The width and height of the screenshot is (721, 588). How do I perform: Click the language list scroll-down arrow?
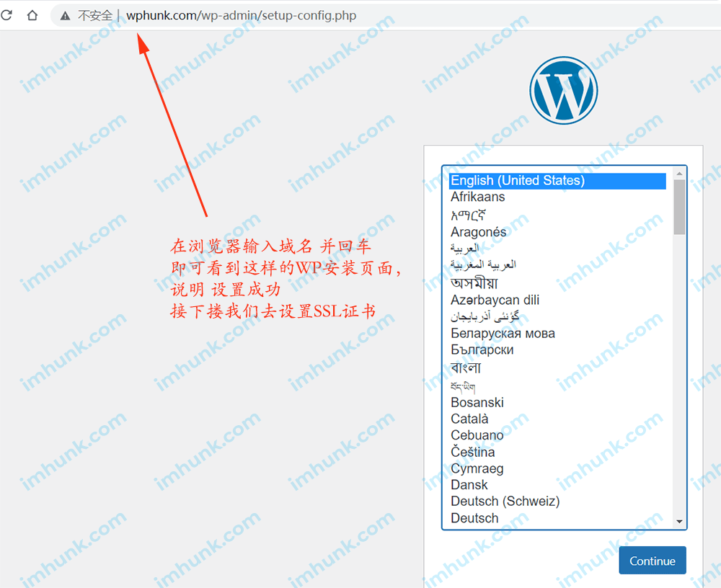[x=679, y=522]
